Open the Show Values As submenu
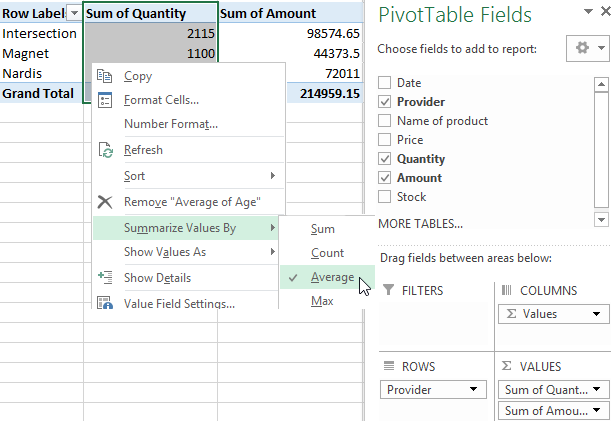Viewport: 611px width, 421px height. tap(165, 252)
